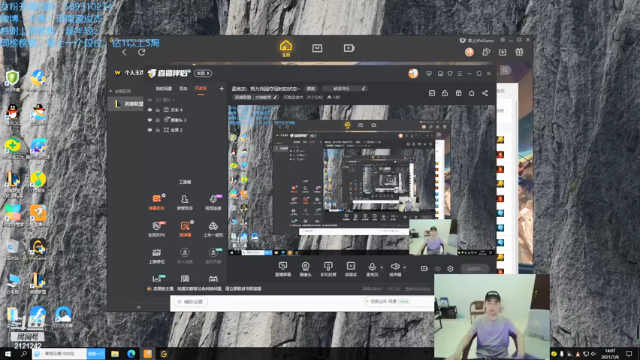Click the gift box icon in WeGame header
Image resolution: width=640 pixels, height=360 pixels.
click(x=519, y=52)
